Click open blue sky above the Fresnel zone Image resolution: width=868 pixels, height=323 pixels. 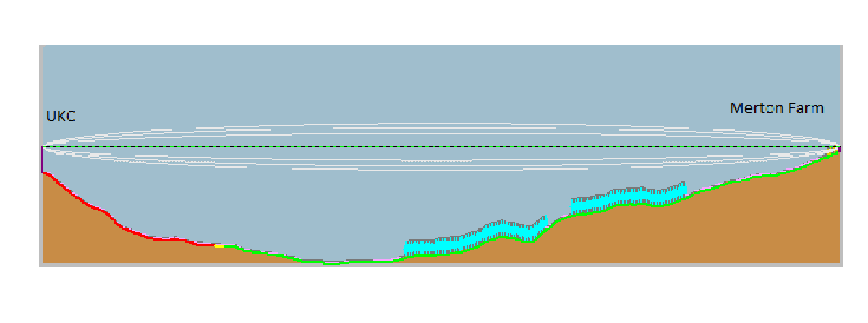434,79
